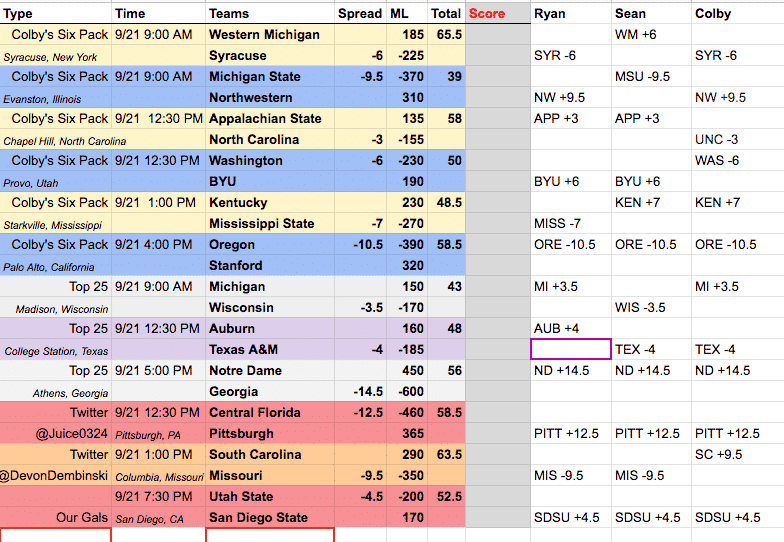The height and width of the screenshot is (542, 784).
Task: Select the Sean column header
Action: (x=651, y=14)
